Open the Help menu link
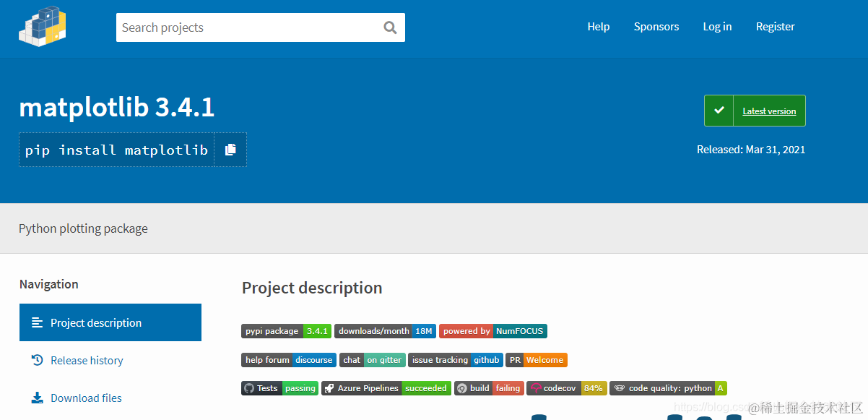 (599, 27)
